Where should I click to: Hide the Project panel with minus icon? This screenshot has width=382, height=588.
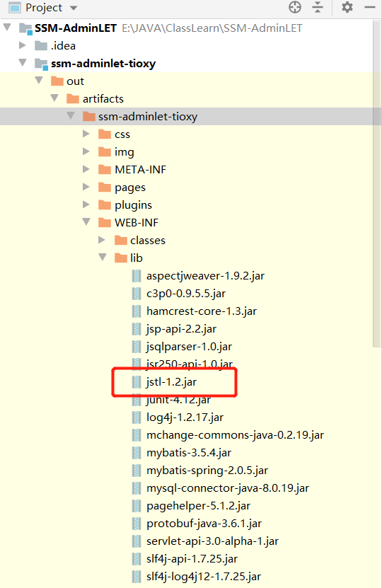(x=370, y=7)
